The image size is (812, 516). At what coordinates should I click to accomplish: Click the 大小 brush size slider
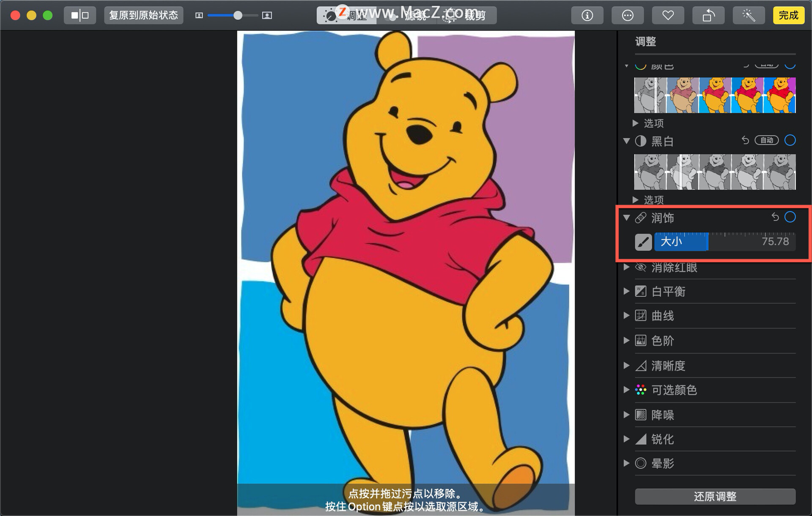pos(724,242)
